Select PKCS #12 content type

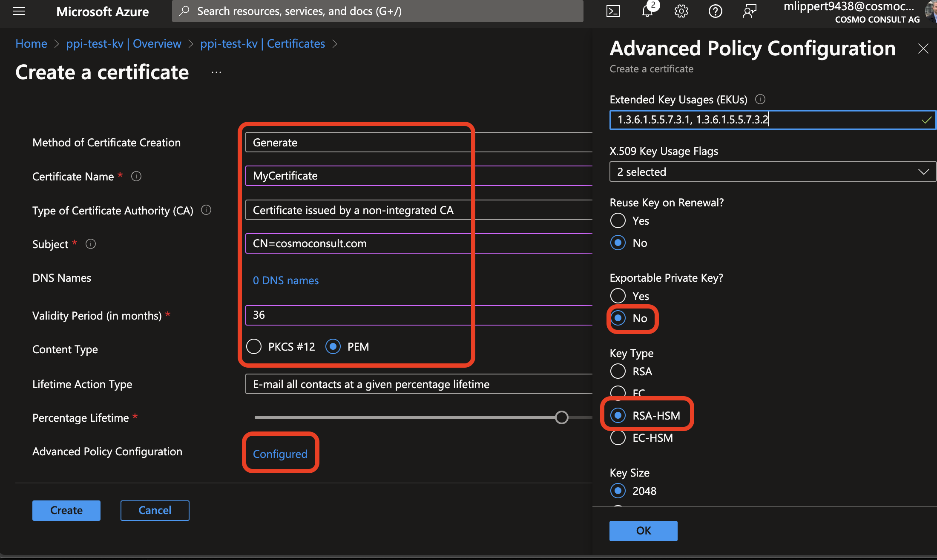254,346
